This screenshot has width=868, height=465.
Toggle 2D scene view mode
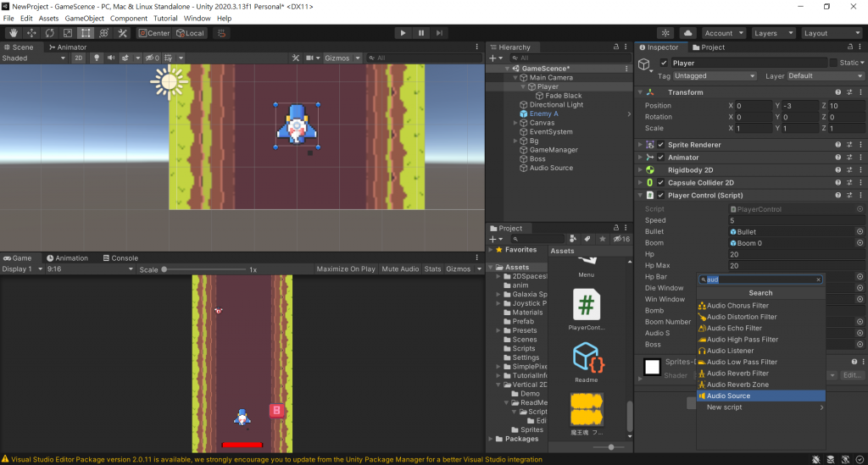(79, 58)
